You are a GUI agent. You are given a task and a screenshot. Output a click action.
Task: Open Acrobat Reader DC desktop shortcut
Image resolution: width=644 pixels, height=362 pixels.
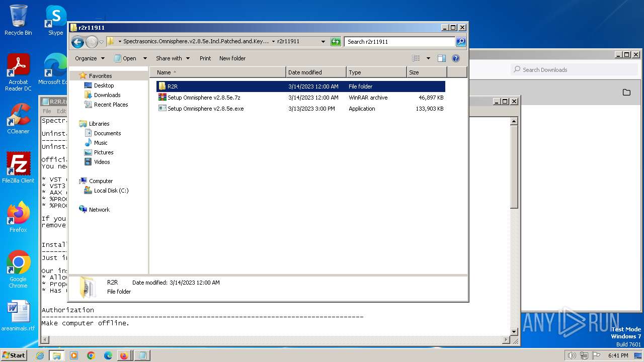(18, 73)
